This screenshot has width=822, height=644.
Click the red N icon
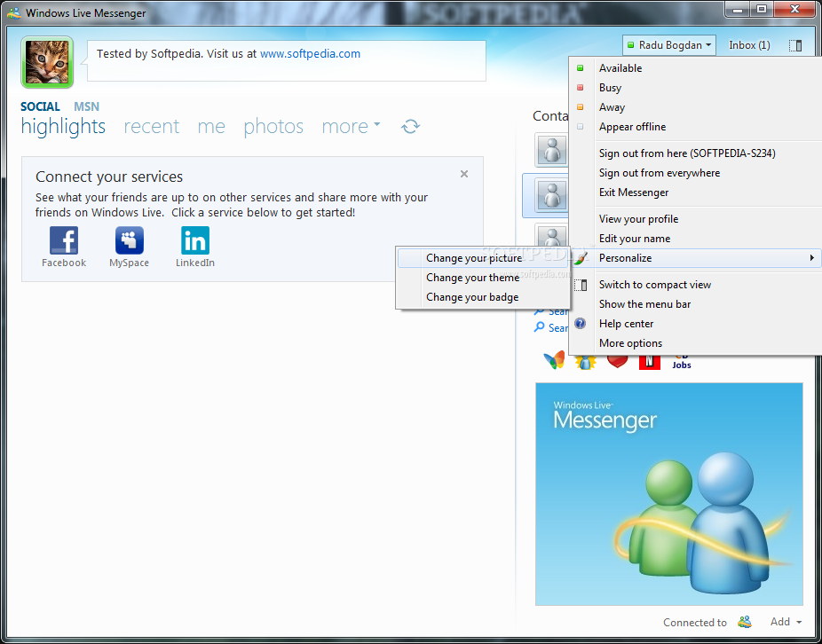[650, 362]
